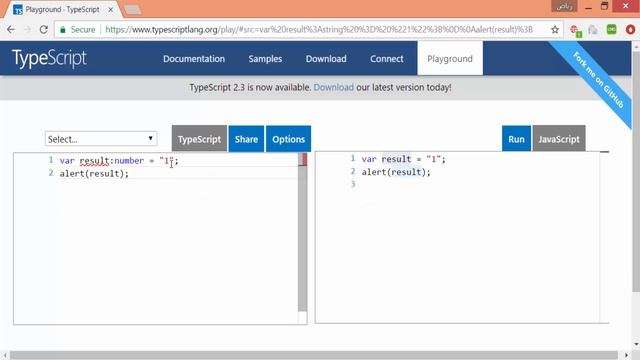This screenshot has height=360, width=640.
Task: Click Fork me on GitHub ribbon
Action: pos(598,80)
